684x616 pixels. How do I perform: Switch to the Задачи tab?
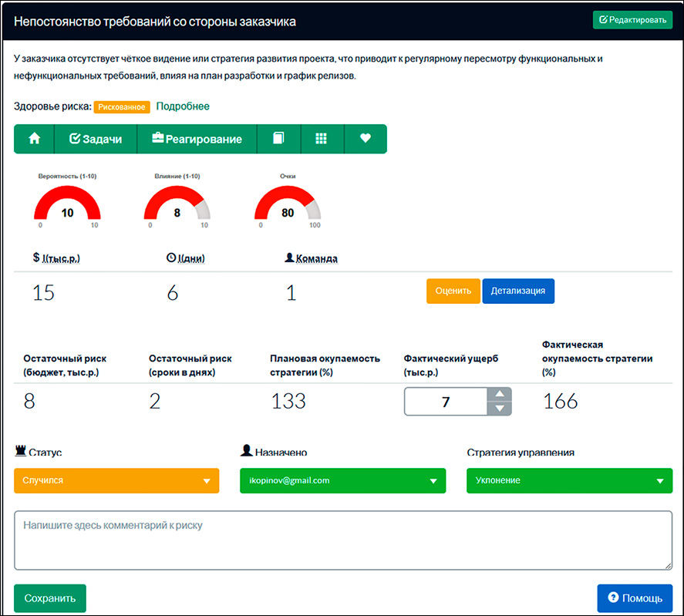(x=96, y=139)
